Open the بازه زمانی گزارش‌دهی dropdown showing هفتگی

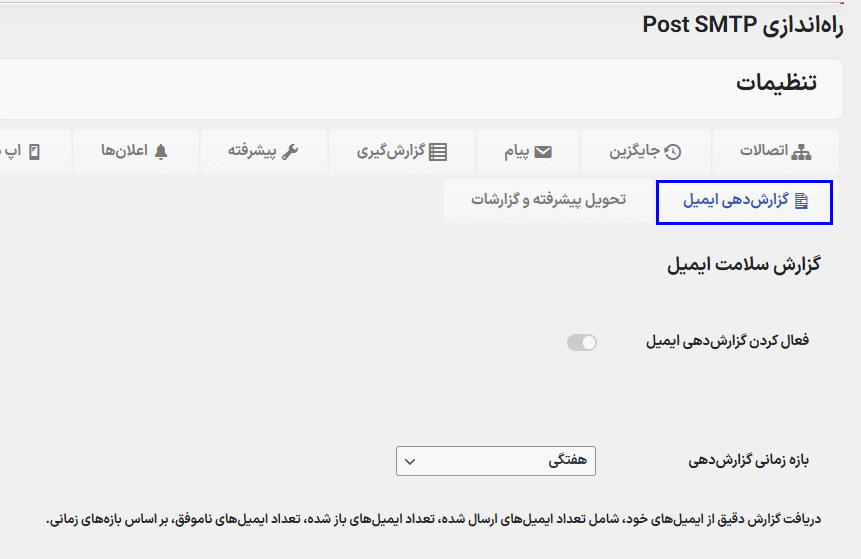(x=495, y=461)
